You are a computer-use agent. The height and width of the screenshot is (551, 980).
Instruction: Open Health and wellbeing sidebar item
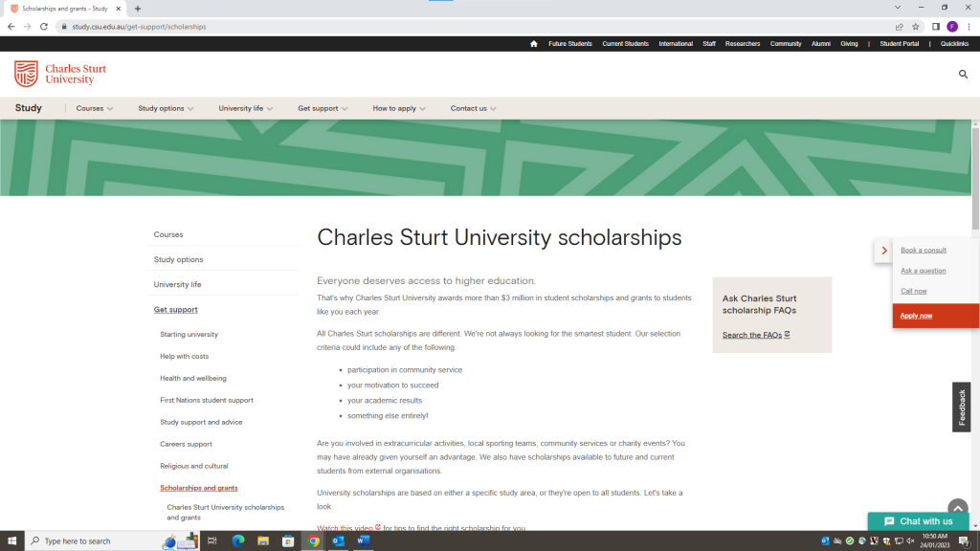click(x=193, y=379)
